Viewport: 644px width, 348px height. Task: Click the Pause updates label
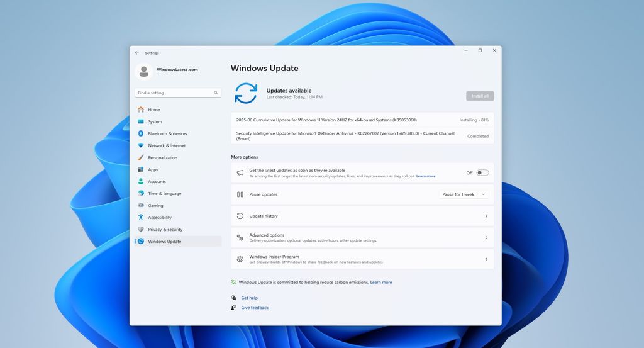pyautogui.click(x=264, y=194)
